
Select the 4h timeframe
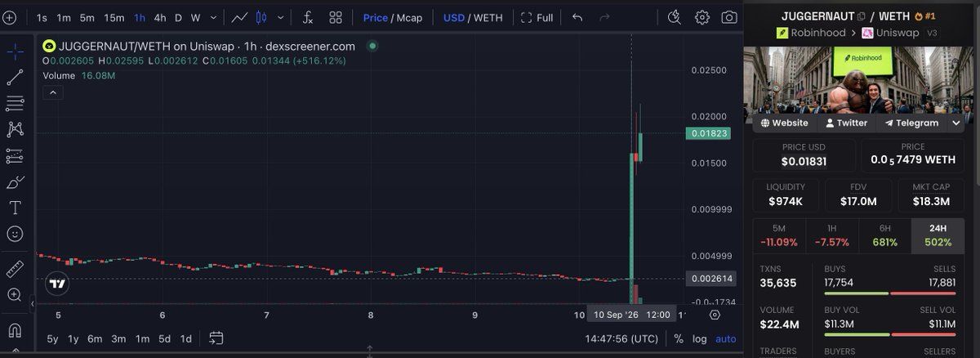(x=160, y=17)
